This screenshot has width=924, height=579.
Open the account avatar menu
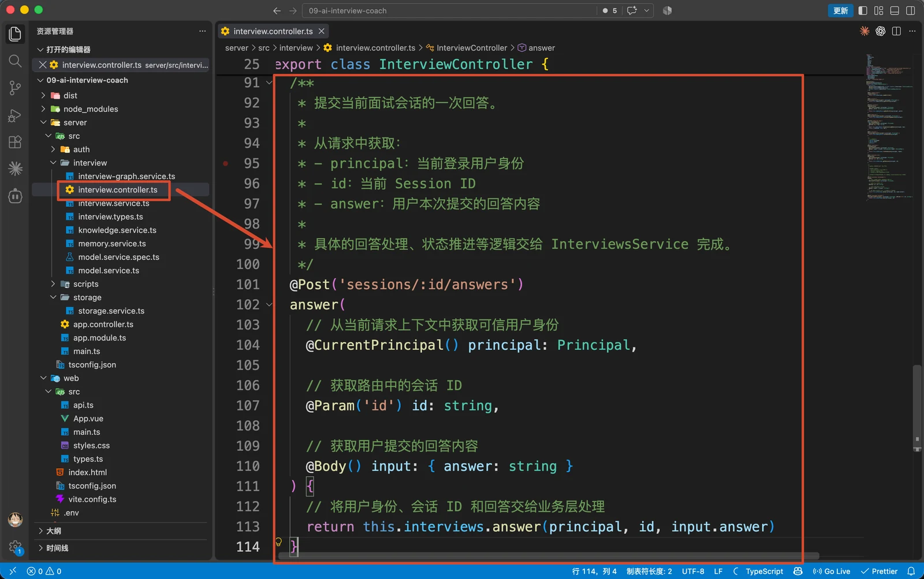15,520
